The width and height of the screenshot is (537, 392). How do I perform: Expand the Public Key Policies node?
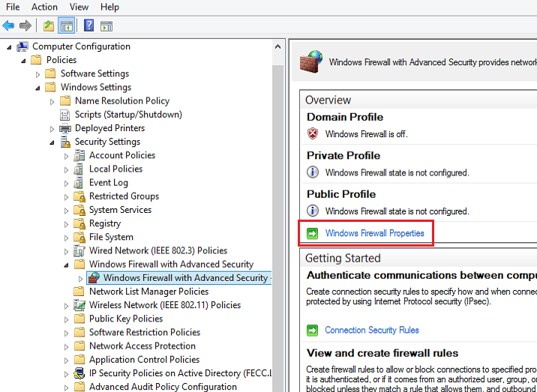[67, 319]
